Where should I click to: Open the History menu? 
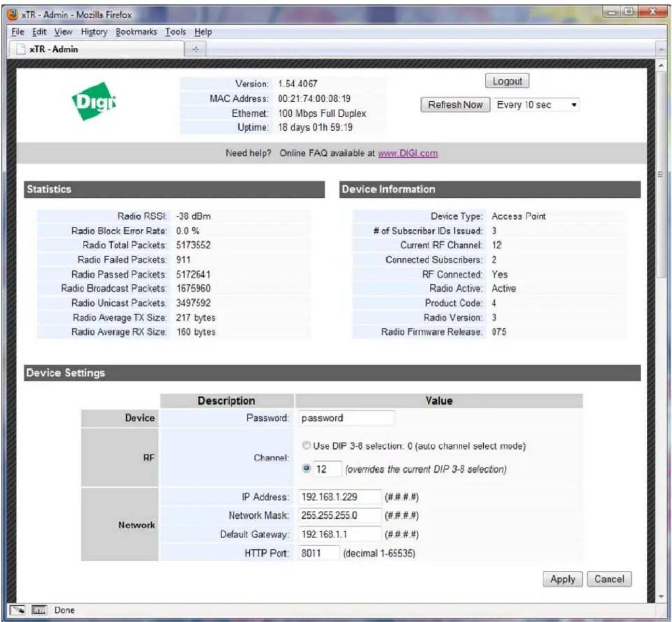point(94,32)
